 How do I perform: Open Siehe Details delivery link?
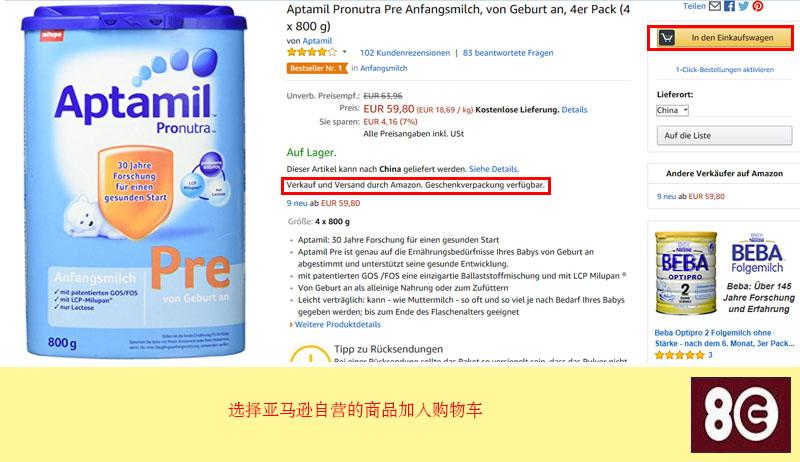[493, 169]
